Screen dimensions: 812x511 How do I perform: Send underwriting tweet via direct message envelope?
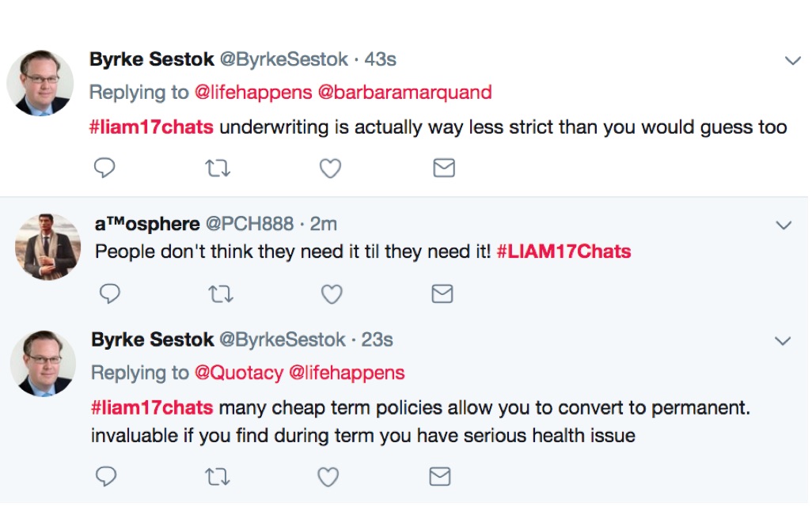pyautogui.click(x=444, y=168)
